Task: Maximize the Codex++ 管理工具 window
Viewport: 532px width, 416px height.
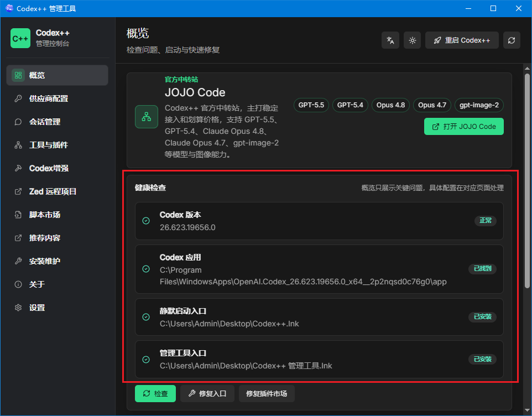Action: coord(493,8)
